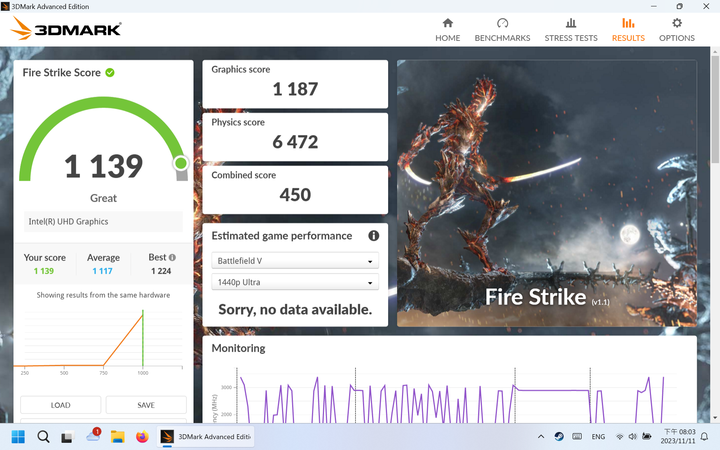Go to the BENCHMARKS tab
720x450 pixels.
click(502, 30)
